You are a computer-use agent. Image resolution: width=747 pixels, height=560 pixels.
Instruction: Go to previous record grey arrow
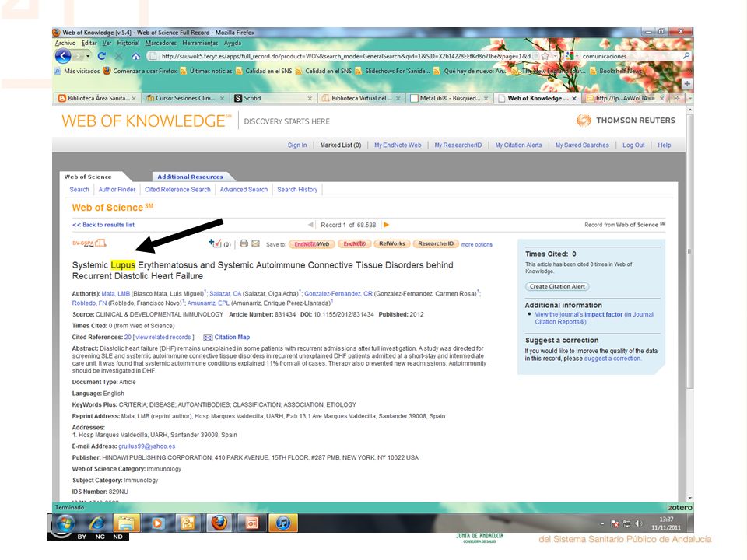(310, 225)
